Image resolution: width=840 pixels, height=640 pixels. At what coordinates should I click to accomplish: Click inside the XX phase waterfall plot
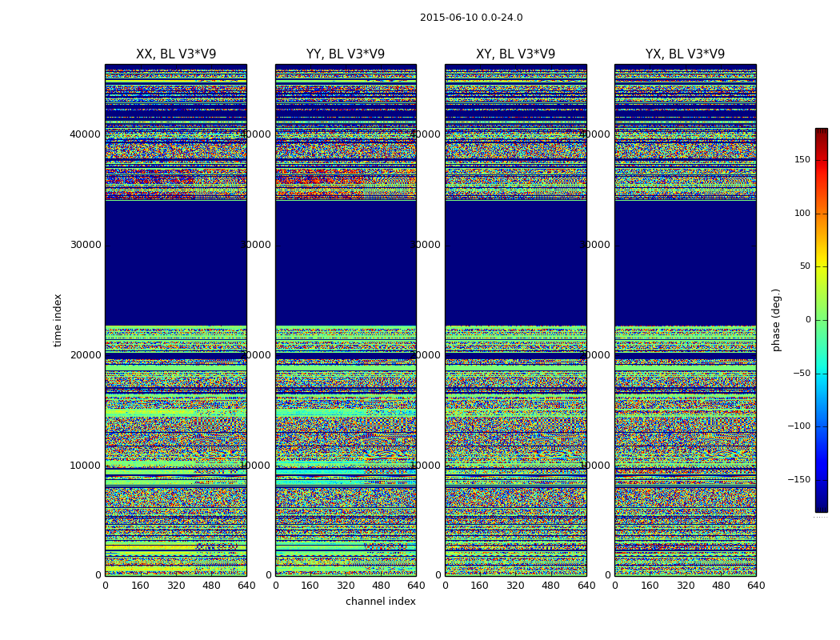176,320
